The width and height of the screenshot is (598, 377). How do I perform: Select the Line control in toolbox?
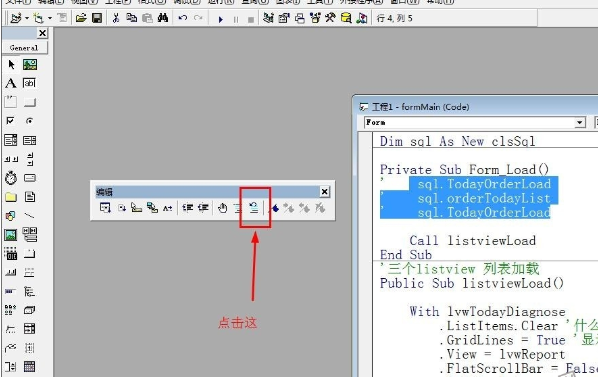coord(29,216)
